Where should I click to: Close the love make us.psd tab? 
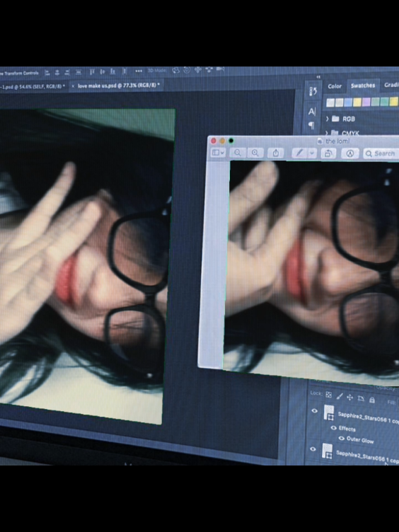(73, 86)
